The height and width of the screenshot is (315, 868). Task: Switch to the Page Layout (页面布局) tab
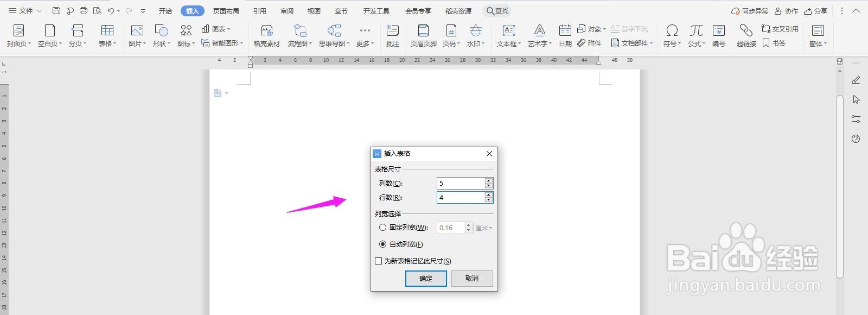click(226, 11)
